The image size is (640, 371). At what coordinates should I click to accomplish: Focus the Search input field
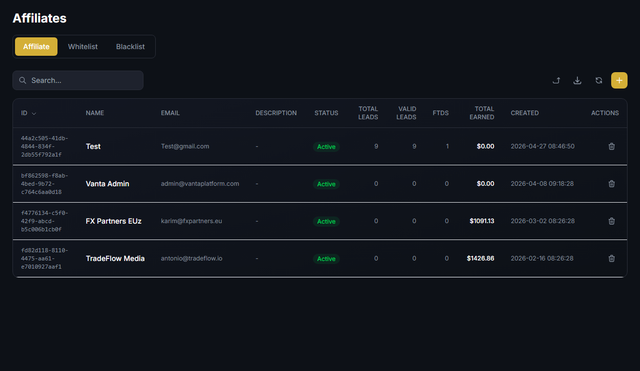[78, 80]
